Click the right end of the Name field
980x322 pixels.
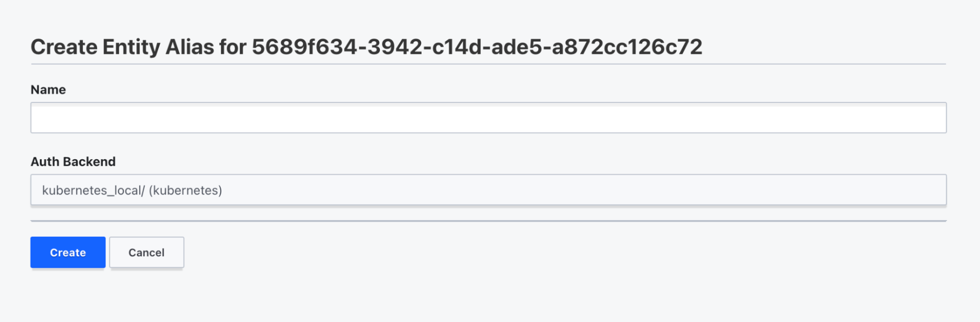point(931,118)
